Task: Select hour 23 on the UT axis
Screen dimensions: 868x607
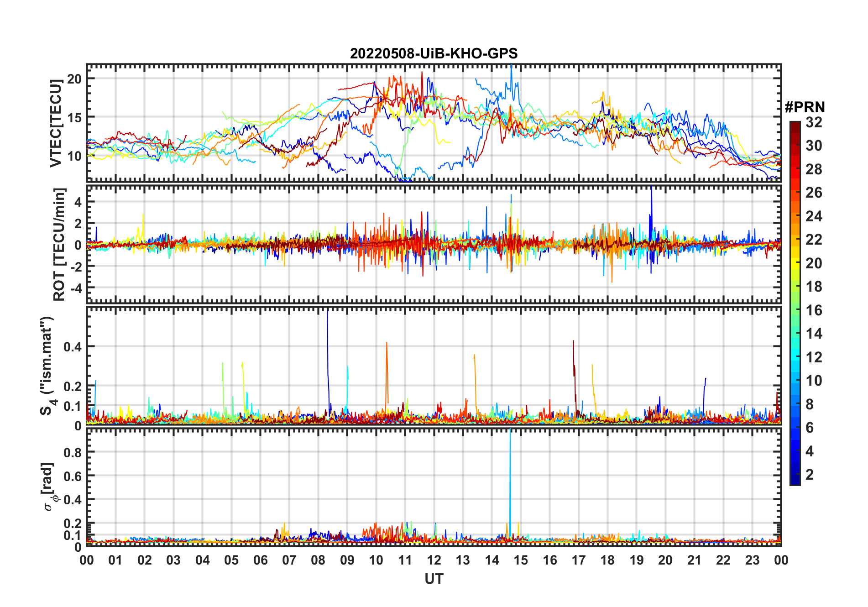Action: tap(753, 560)
